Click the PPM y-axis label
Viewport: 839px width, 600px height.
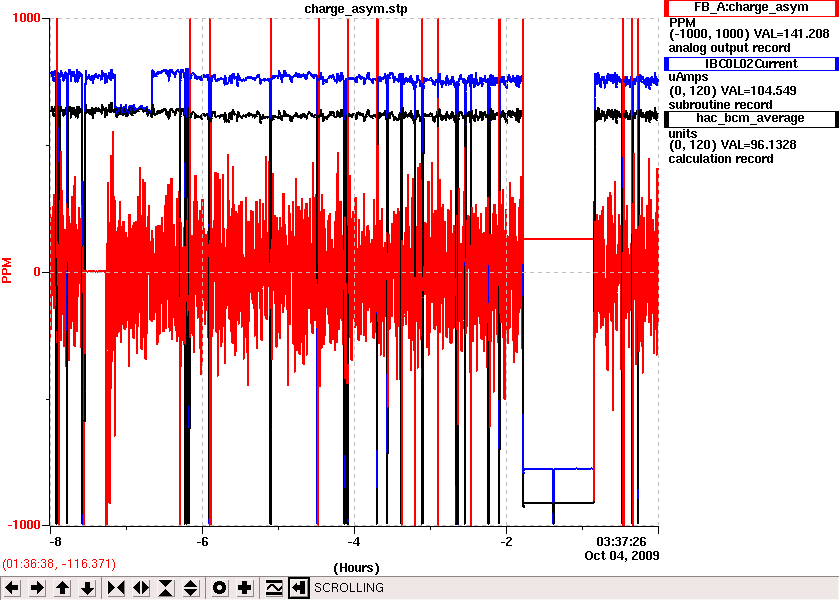click(7, 270)
